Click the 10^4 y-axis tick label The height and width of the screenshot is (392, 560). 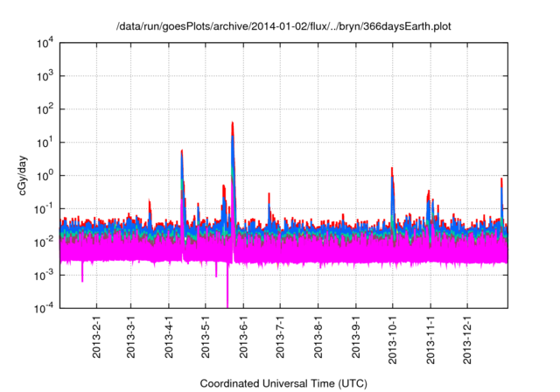click(x=44, y=44)
